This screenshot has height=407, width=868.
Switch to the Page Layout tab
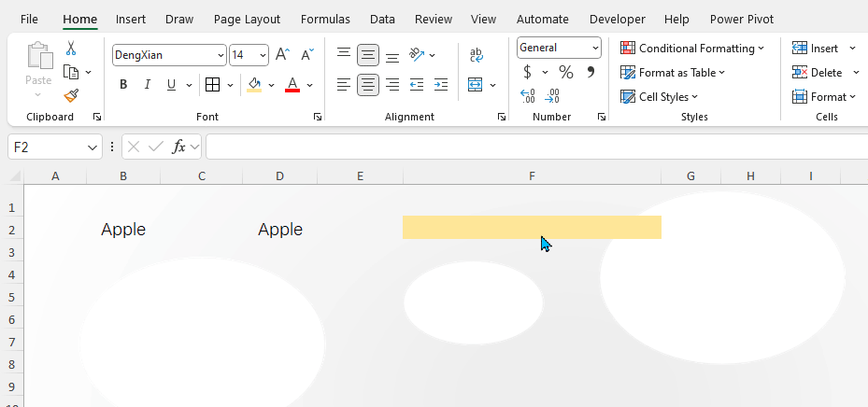coord(247,20)
